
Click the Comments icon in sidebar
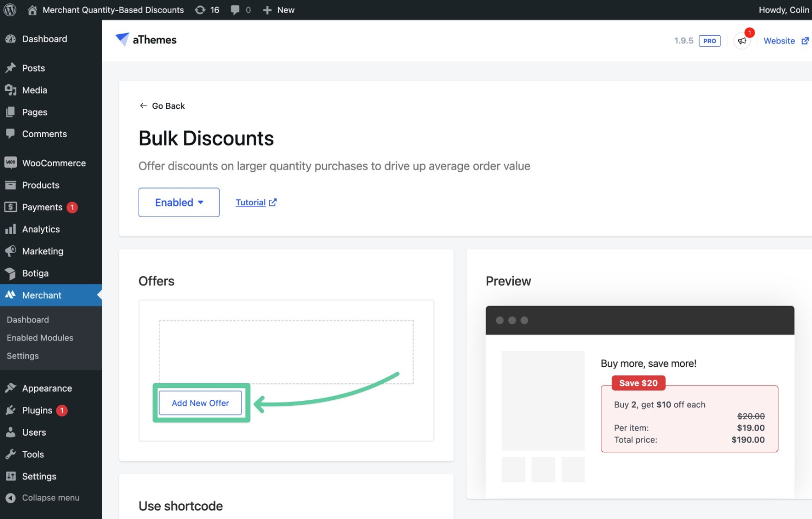[x=10, y=134]
